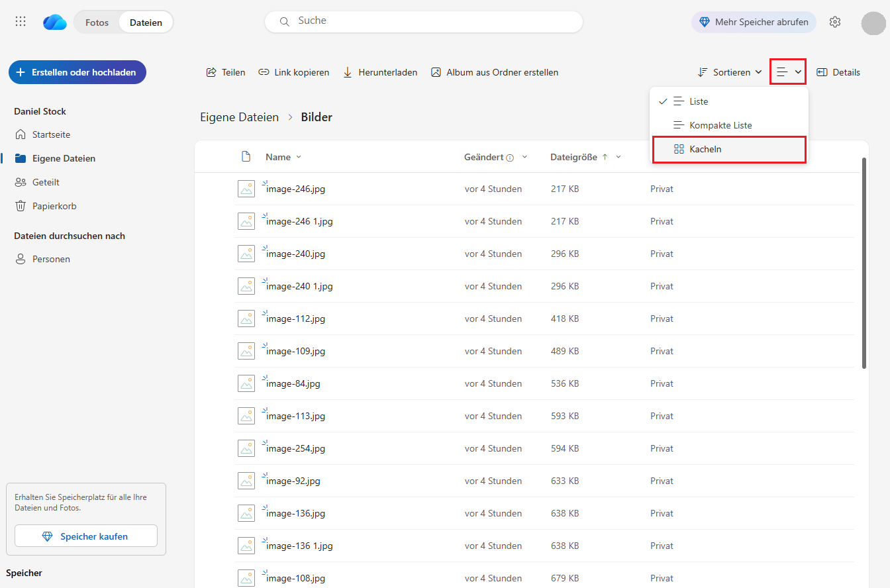Open the app launcher grid icon
The image size is (890, 588).
pos(21,22)
